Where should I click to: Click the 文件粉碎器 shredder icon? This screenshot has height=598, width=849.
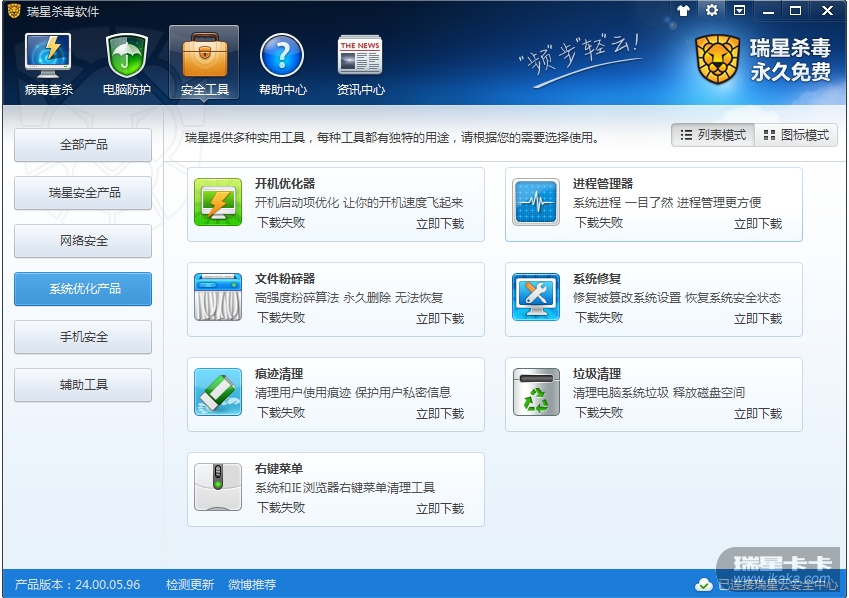coord(218,297)
